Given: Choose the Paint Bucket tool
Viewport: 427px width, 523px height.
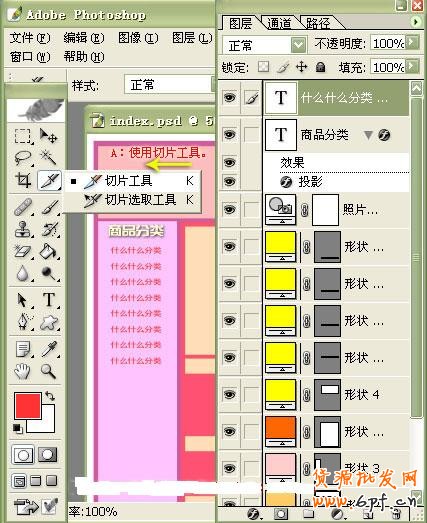Looking at the screenshot, I should point(49,251).
